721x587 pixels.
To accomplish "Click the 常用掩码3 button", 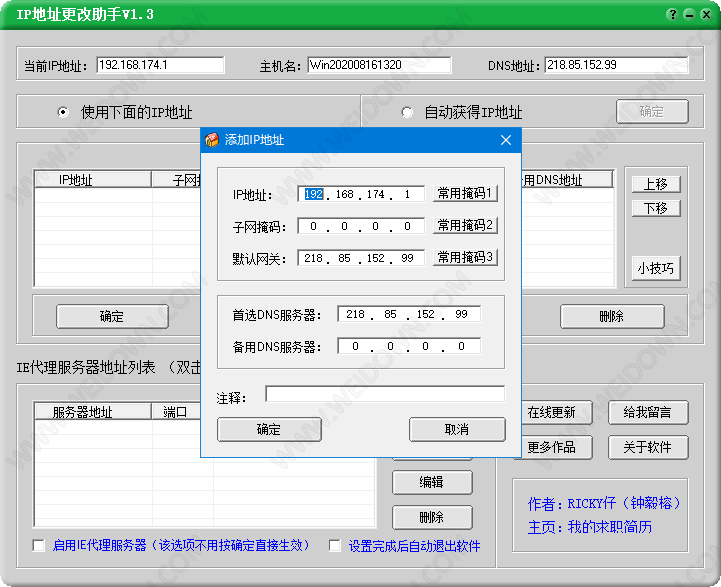I will tap(465, 257).
